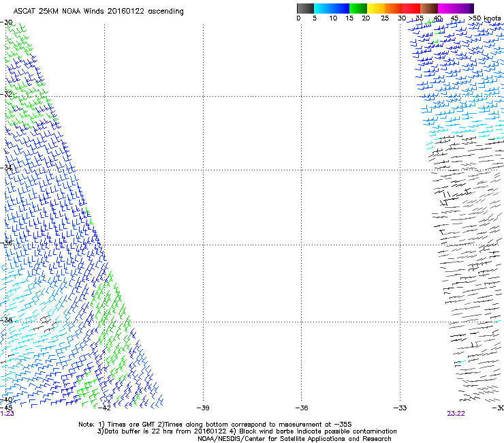Click the '-32' latitude label on the left axis
504x443 pixels.
[x=6, y=94]
